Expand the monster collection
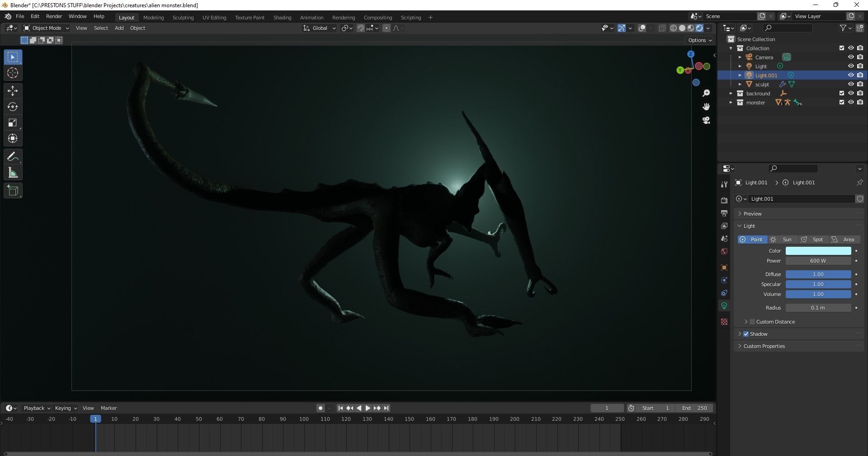868x456 pixels. coord(731,103)
